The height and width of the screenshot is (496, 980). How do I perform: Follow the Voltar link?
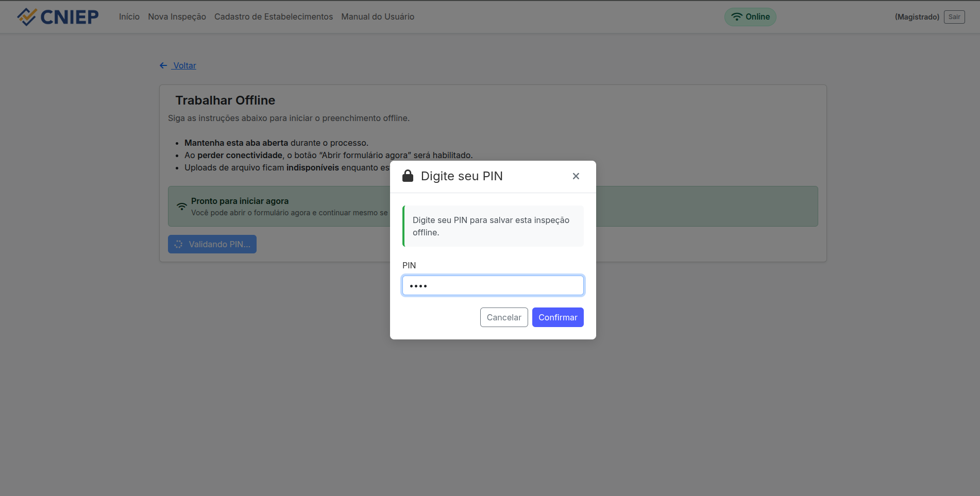tap(184, 65)
